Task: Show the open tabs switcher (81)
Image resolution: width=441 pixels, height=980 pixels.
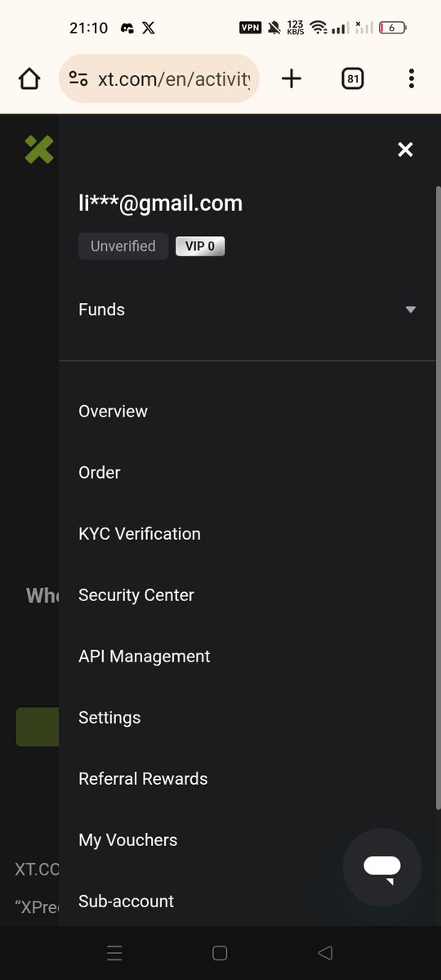Action: coord(352,78)
